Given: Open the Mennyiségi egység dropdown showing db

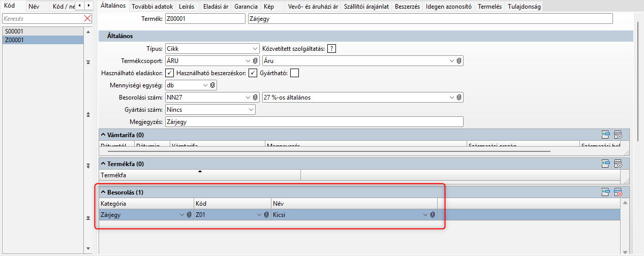Looking at the screenshot, I should click(x=205, y=85).
